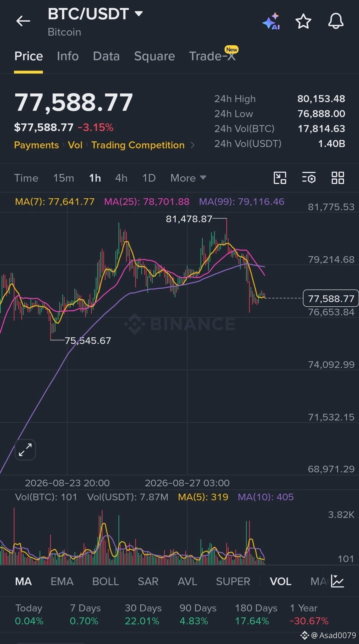Tap the MA(99) value label
This screenshot has height=644, width=359.
tap(242, 202)
